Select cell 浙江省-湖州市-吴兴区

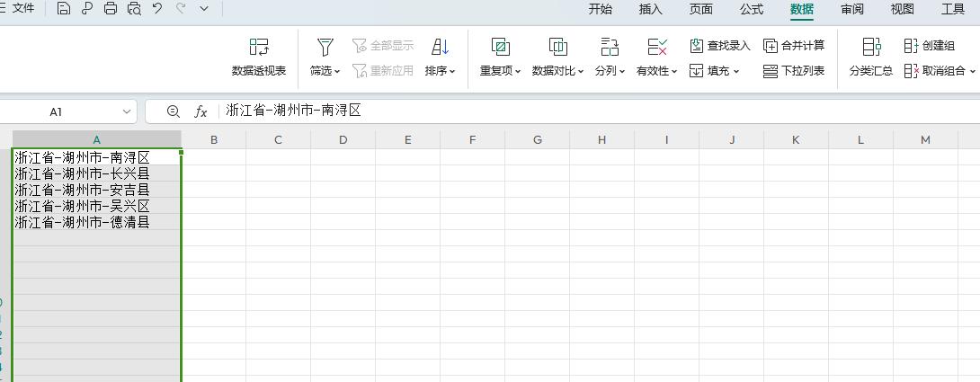(x=97, y=207)
